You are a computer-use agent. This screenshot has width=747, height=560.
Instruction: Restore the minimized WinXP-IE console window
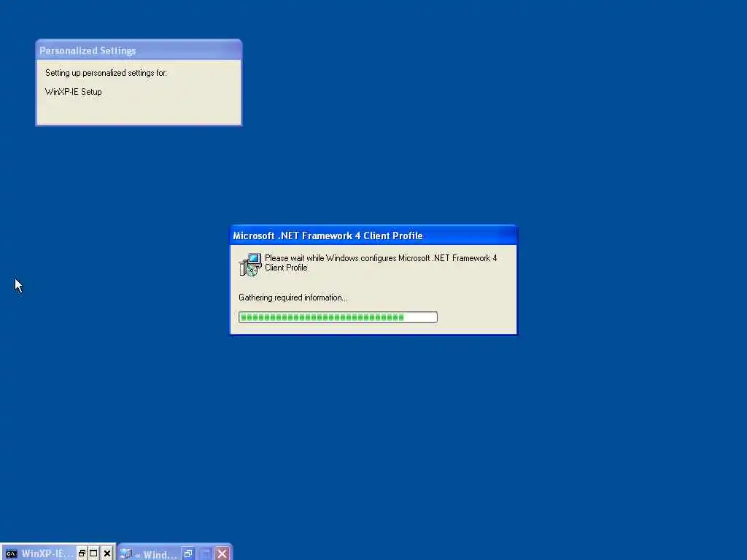click(82, 553)
